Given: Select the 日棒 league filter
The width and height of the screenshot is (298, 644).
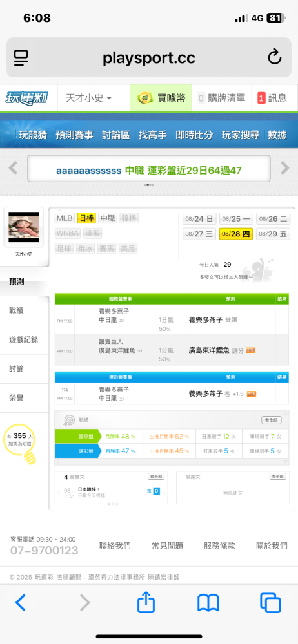Looking at the screenshot, I should (86, 218).
